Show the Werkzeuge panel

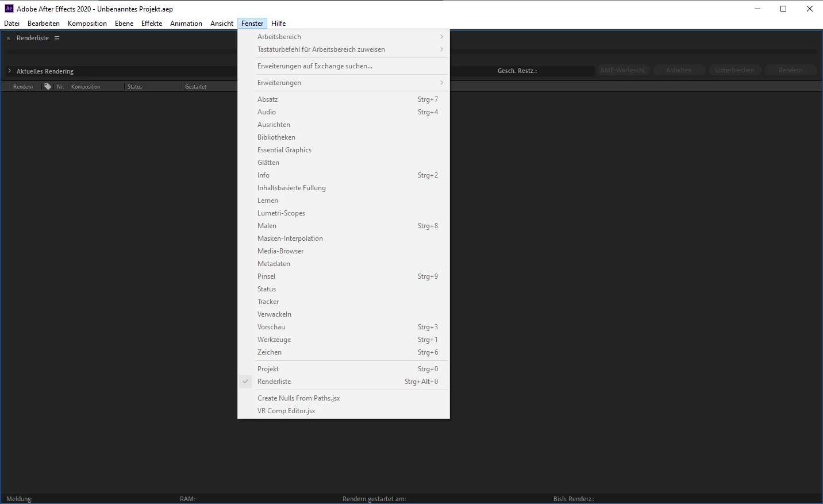344,340
